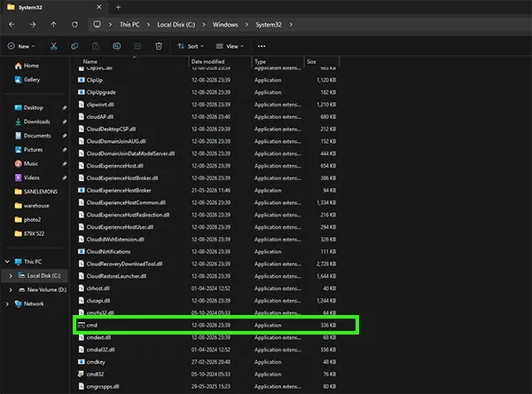Expand New Volume (D:) tree node

point(11,289)
